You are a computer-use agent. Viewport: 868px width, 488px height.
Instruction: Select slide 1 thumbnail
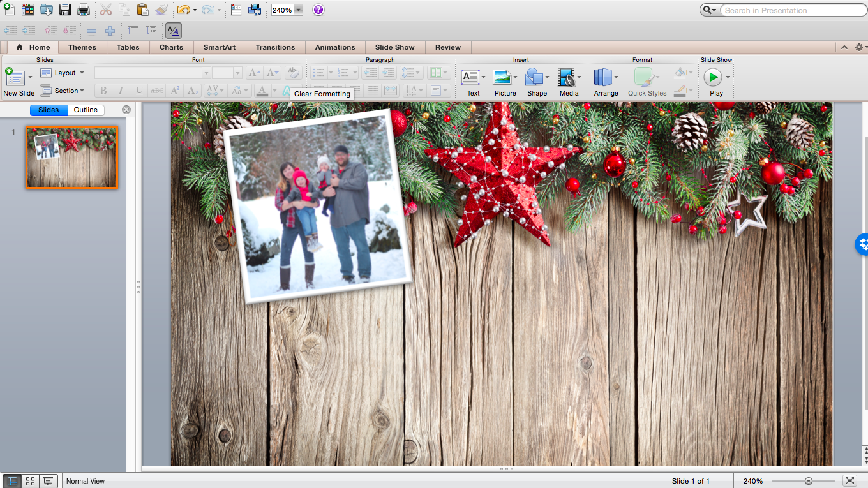[72, 157]
